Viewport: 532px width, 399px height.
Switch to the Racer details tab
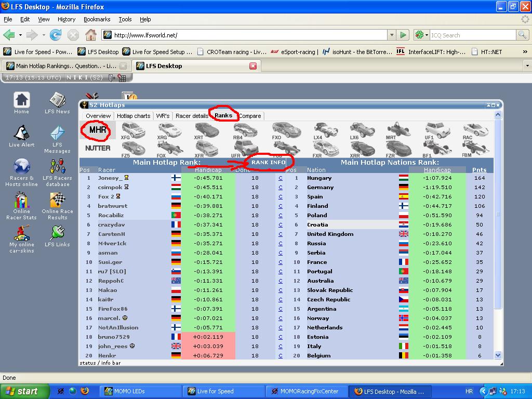click(x=192, y=116)
